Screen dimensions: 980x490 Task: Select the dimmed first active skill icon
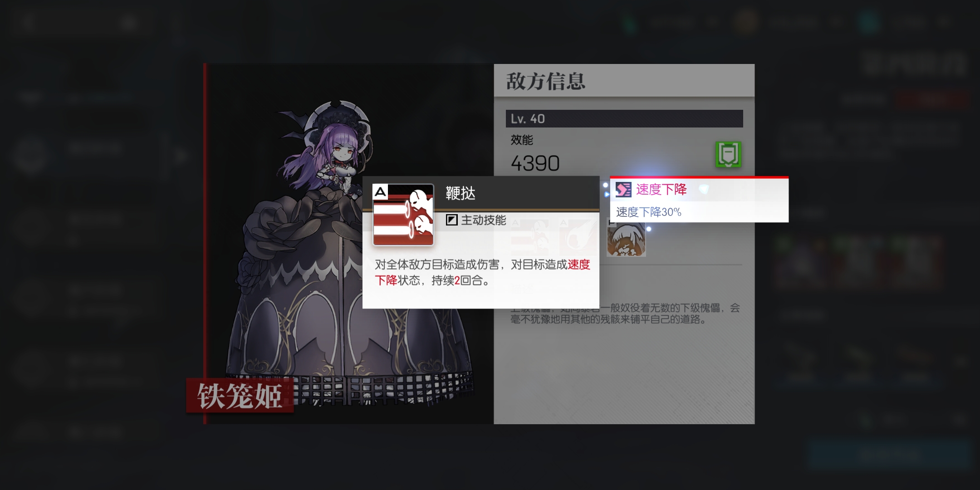[x=529, y=237]
